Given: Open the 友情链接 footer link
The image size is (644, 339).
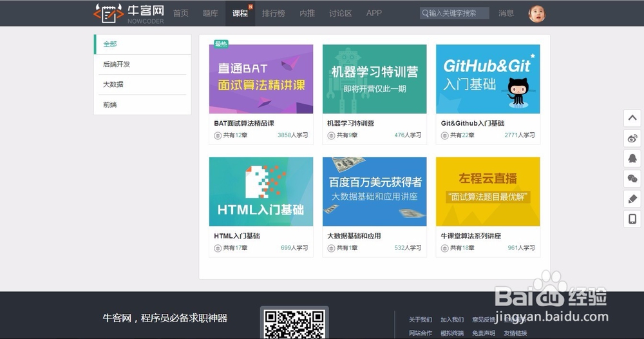Looking at the screenshot, I should pyautogui.click(x=515, y=333).
